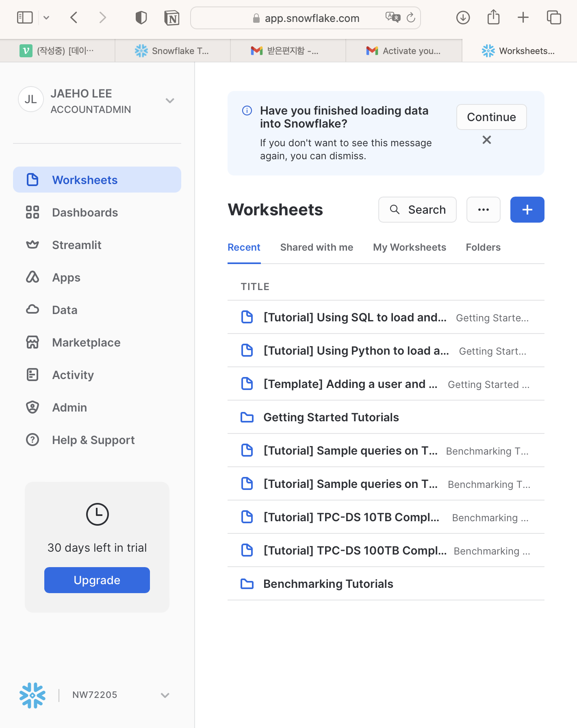Viewport: 577px width, 728px height.
Task: Click the info icon in the banner
Action: (247, 110)
